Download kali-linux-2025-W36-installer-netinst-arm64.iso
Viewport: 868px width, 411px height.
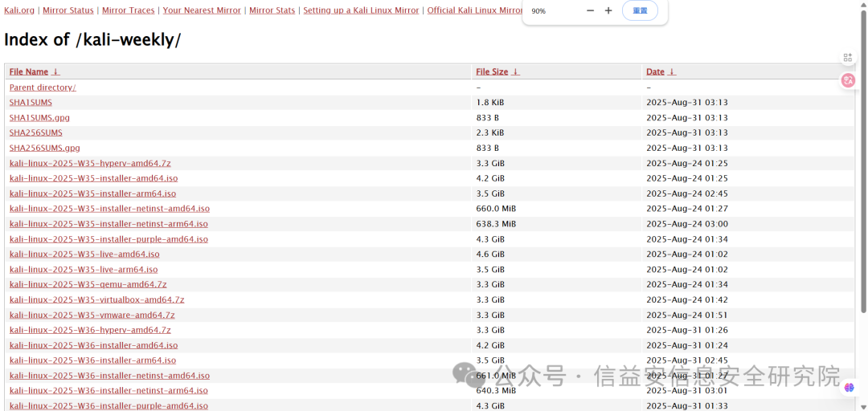(108, 391)
